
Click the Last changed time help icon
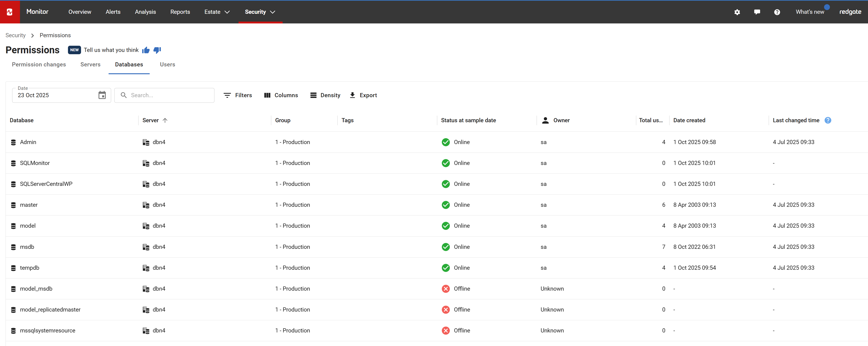tap(828, 120)
